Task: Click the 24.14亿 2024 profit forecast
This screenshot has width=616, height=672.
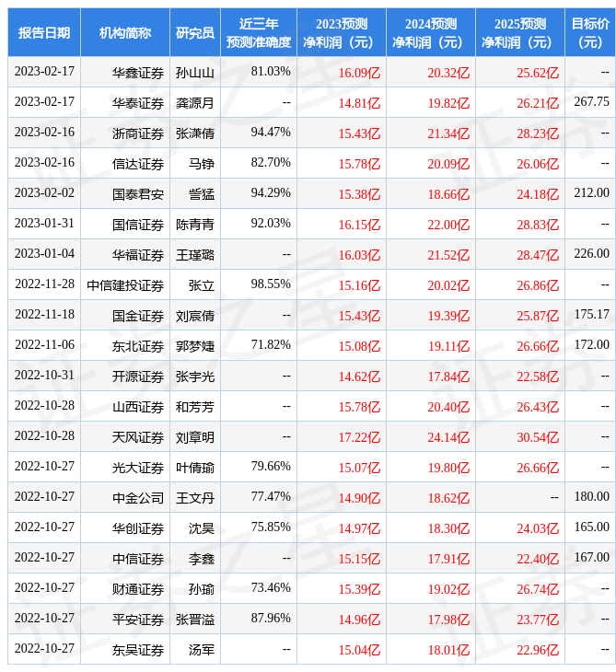Action: (x=448, y=437)
